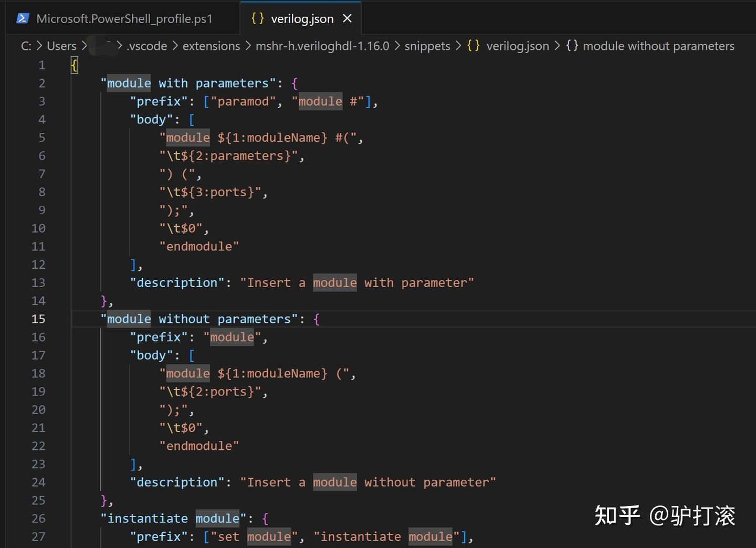Place cursor on the 'endmodule' string at line 22

click(x=199, y=446)
